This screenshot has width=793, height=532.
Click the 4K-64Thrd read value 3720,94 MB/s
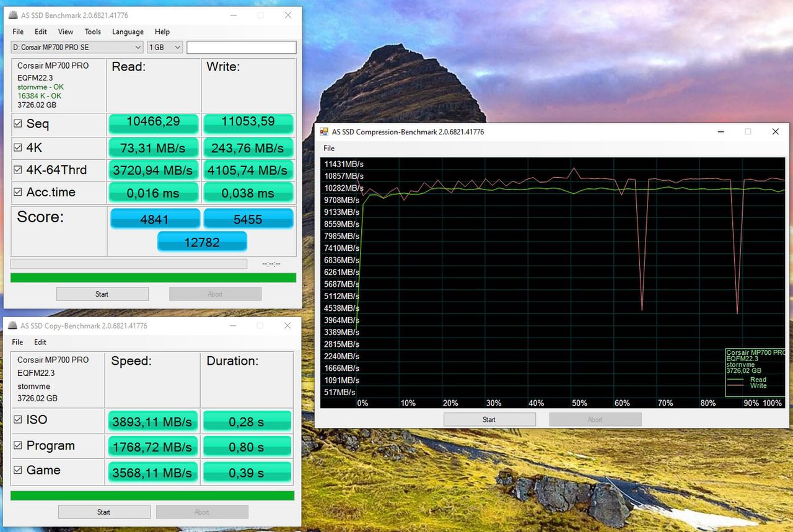pyautogui.click(x=154, y=170)
